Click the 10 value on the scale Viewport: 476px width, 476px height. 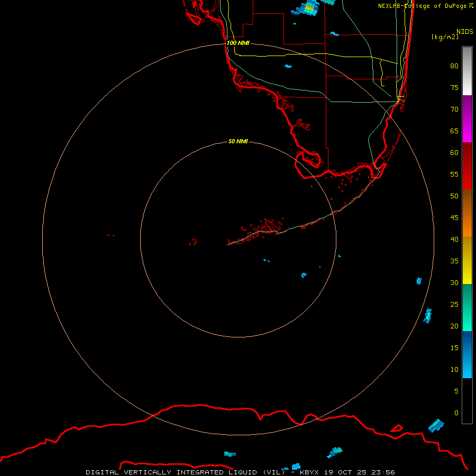click(x=454, y=370)
